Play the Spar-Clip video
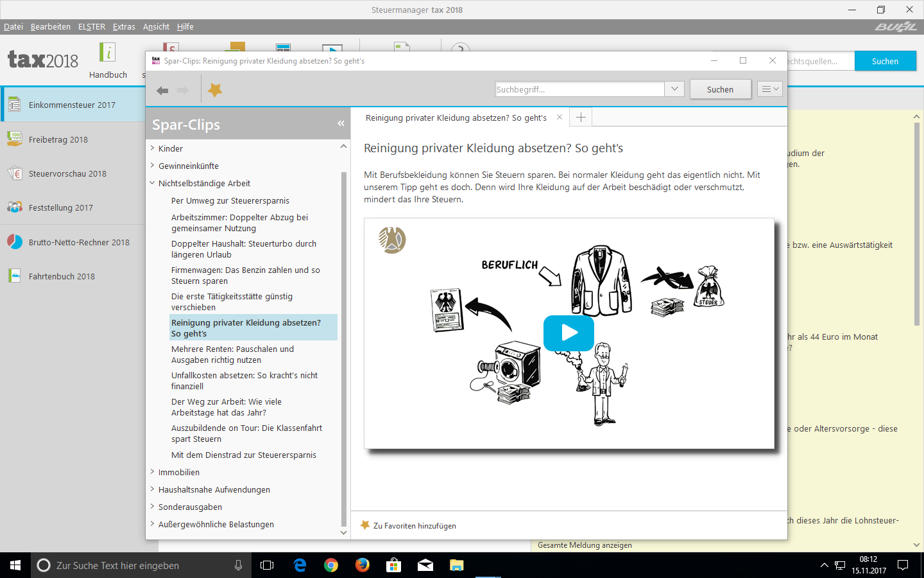 click(569, 333)
